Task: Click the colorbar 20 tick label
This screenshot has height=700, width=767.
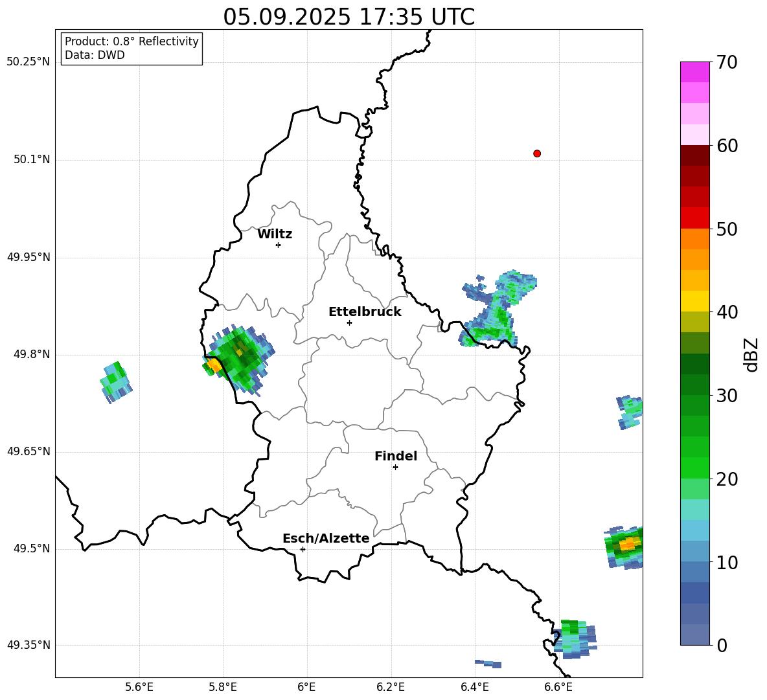Action: pos(727,479)
